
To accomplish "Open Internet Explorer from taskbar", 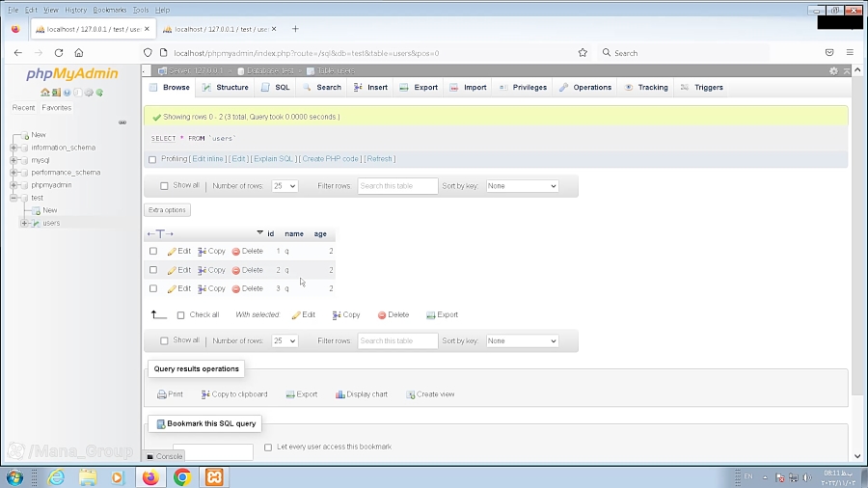I will point(56,477).
